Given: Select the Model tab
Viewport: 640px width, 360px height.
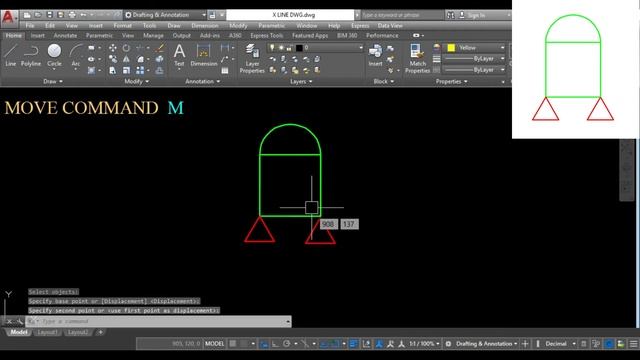Looking at the screenshot, I should point(19,332).
